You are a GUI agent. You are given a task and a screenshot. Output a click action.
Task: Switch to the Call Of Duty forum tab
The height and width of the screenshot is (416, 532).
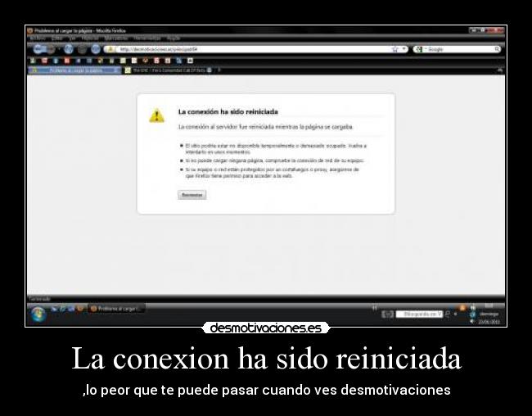click(x=169, y=70)
